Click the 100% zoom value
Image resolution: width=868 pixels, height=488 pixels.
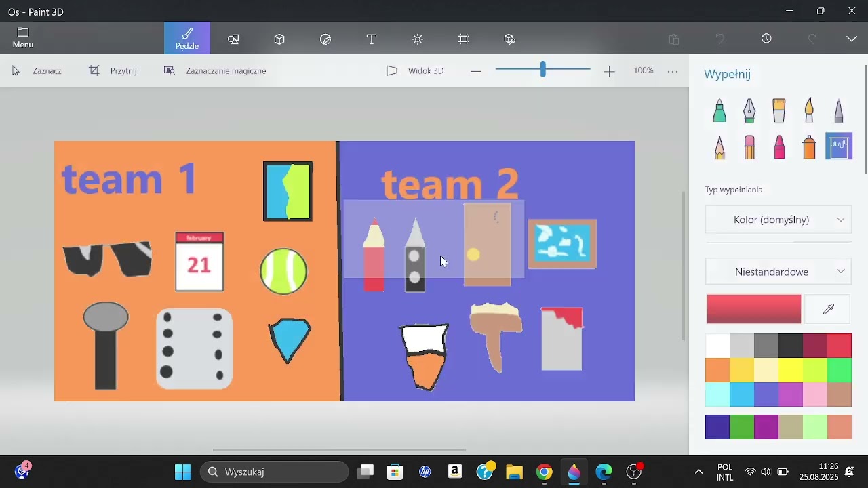coord(644,70)
